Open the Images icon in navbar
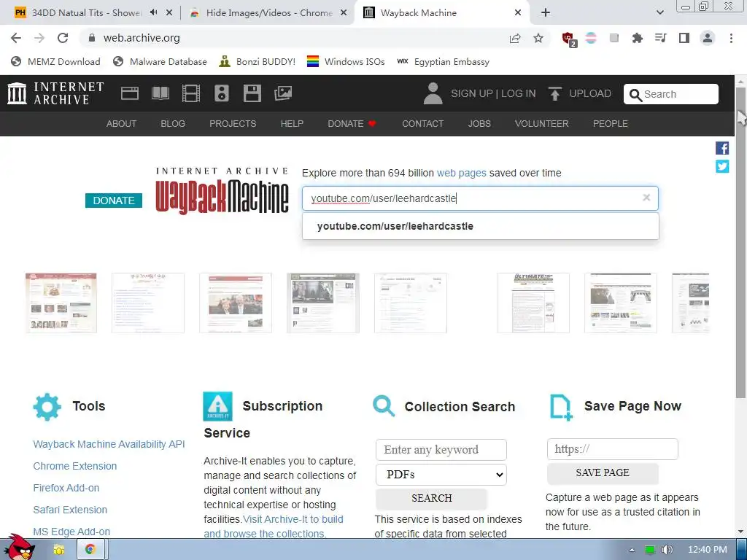 283,93
